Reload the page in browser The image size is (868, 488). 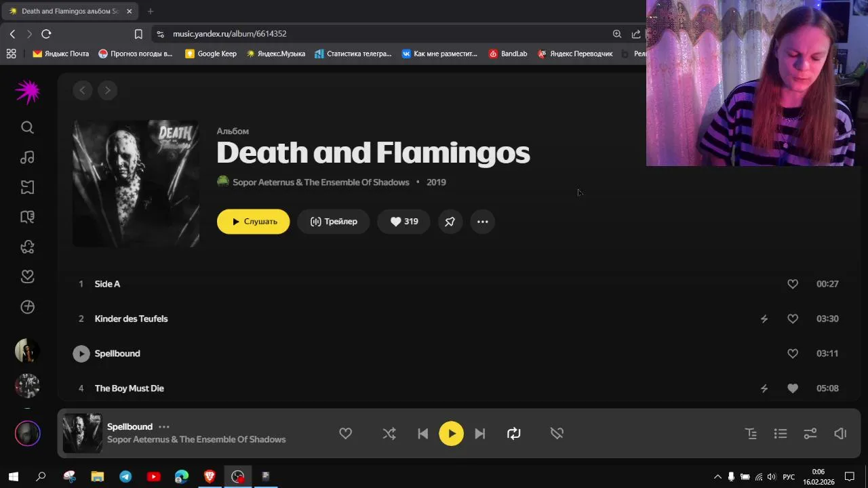(x=46, y=34)
